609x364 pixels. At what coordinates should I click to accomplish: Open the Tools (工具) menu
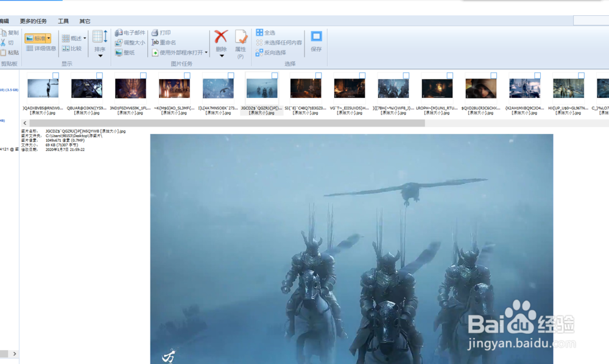63,21
